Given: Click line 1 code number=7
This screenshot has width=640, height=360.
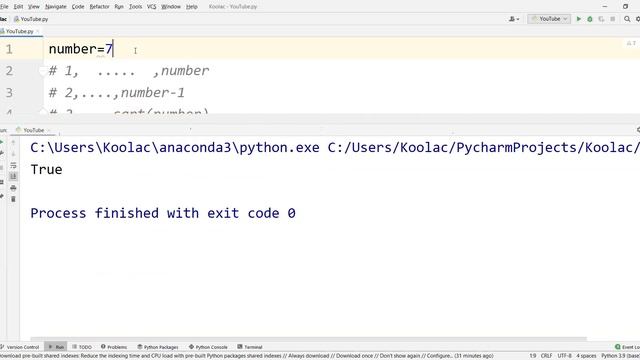Looking at the screenshot, I should 80,49.
